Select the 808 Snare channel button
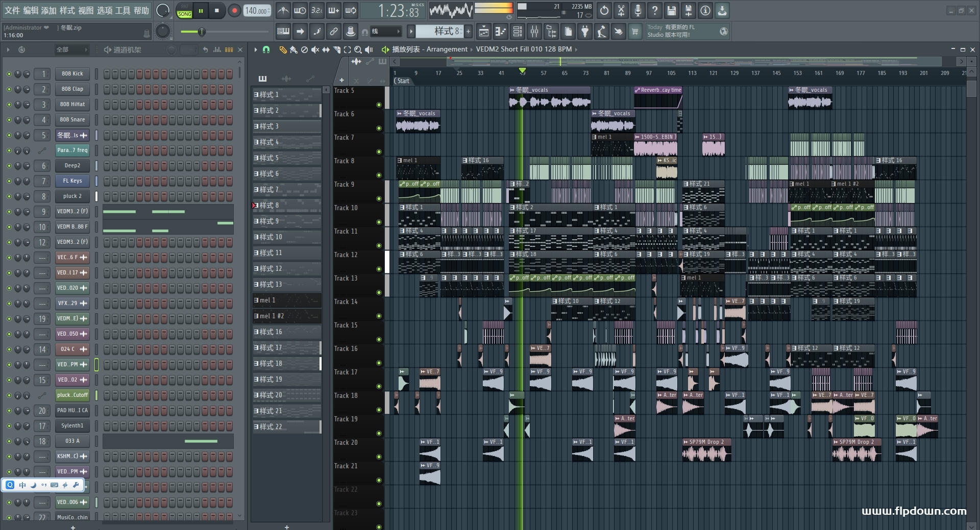Screen dimensions: 980x530 click(x=72, y=120)
